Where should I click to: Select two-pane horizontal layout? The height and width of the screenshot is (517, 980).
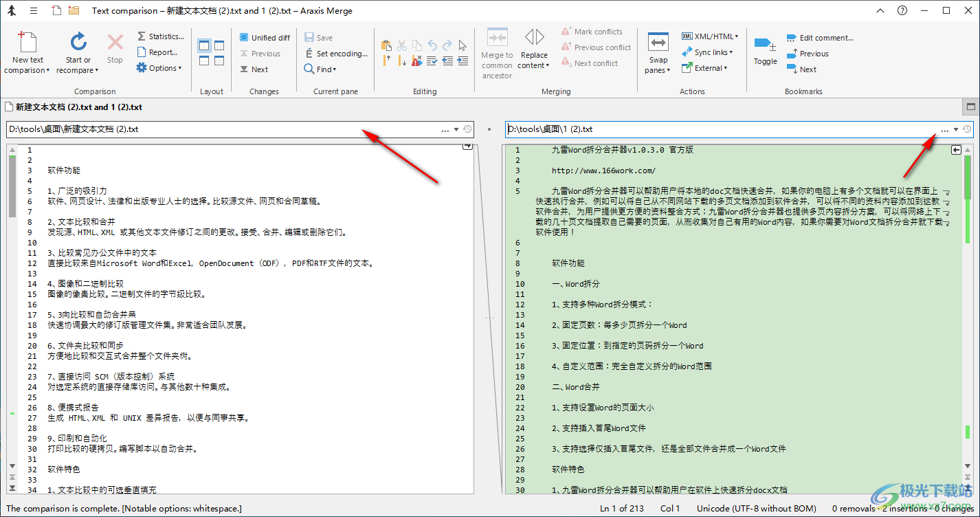[x=205, y=60]
